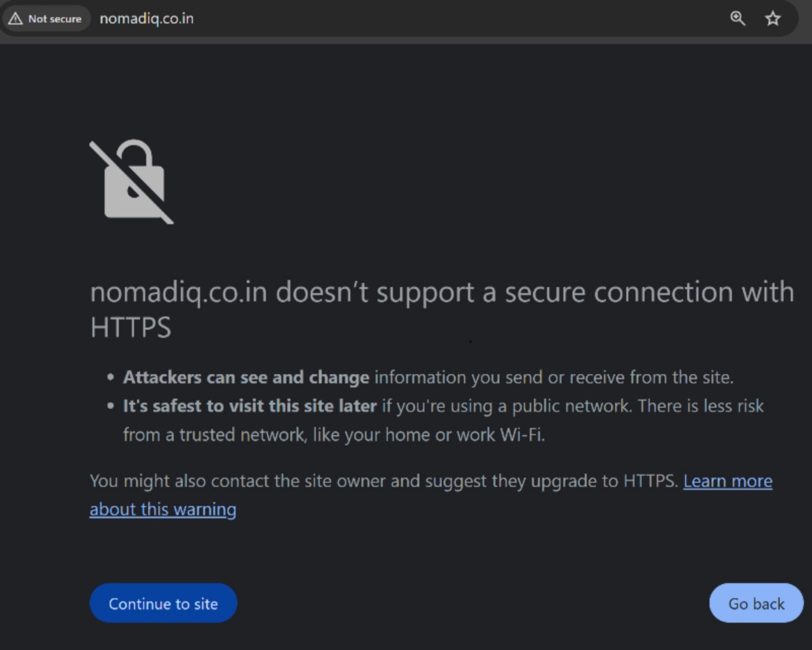
Task: Click the warning triangle icon in address bar
Action: click(15, 18)
